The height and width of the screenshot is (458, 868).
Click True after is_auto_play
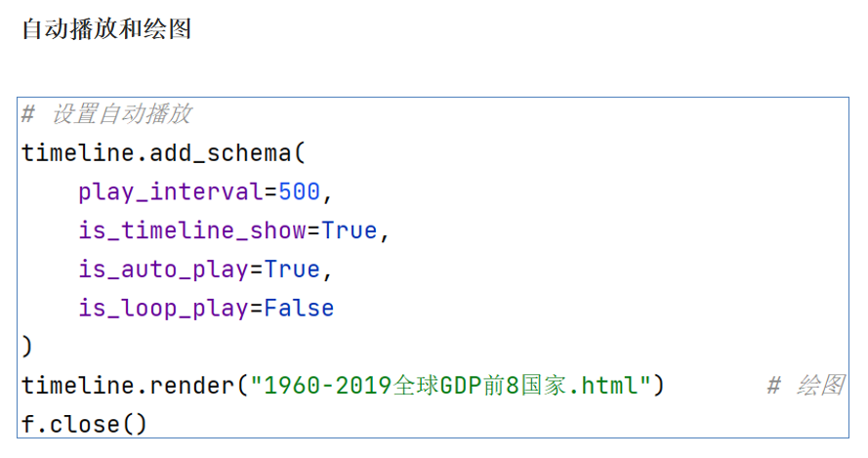pyautogui.click(x=292, y=270)
